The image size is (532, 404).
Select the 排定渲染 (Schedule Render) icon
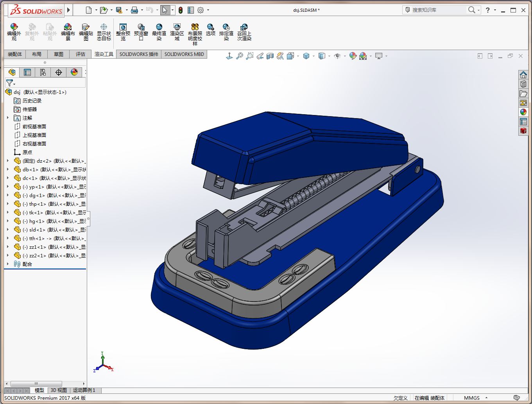[x=226, y=31]
